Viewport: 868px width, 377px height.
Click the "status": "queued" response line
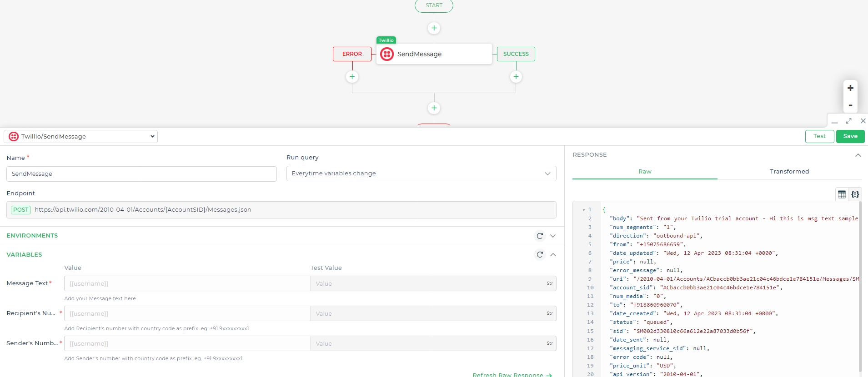click(x=641, y=322)
